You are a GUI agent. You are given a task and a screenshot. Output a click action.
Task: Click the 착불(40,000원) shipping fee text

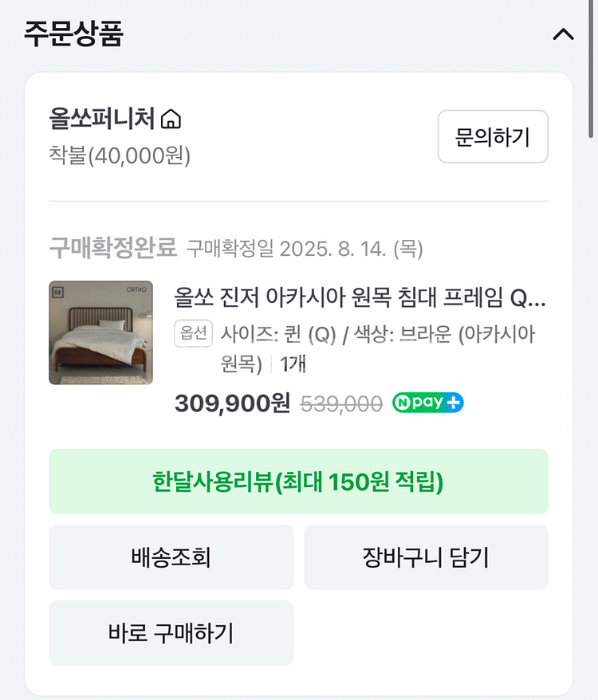pyautogui.click(x=120, y=155)
